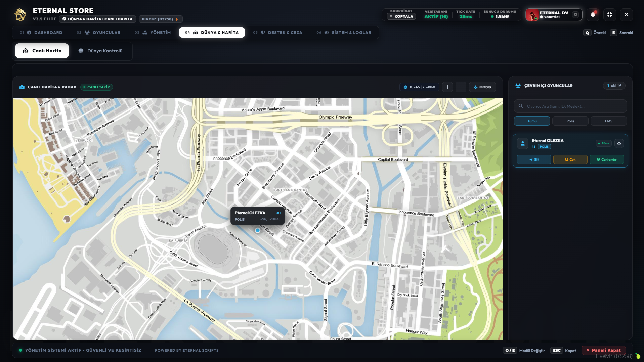Bring player with Çek button
644x362 pixels.
[570, 160]
